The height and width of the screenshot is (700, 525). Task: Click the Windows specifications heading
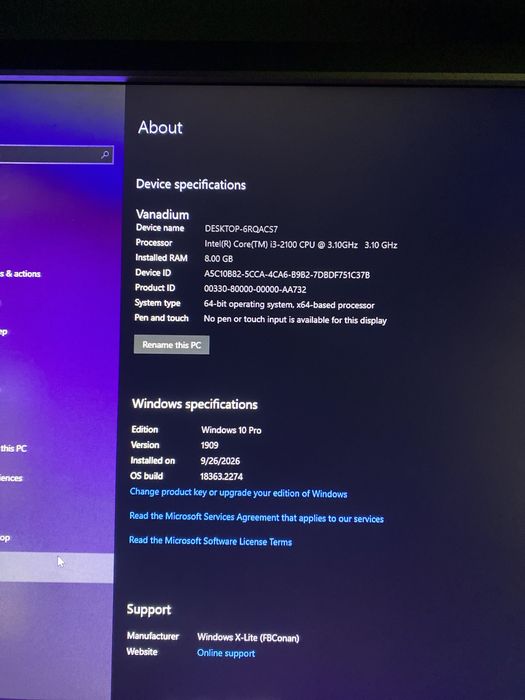click(195, 404)
